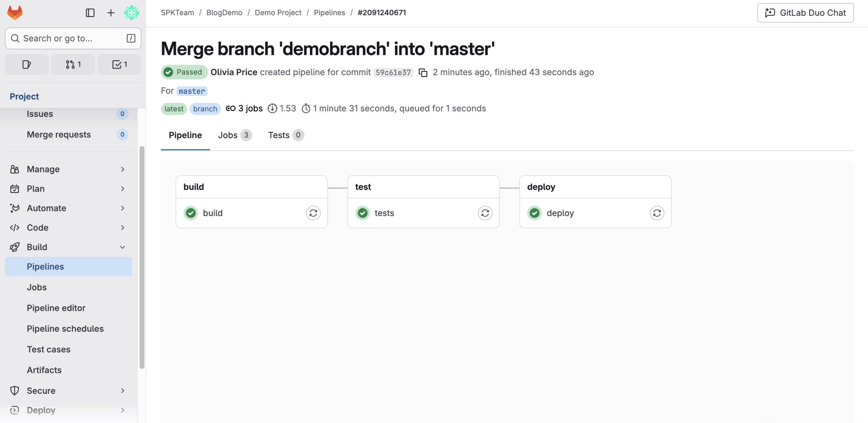Image resolution: width=868 pixels, height=423 pixels.
Task: Open GitLab Duo Chat
Action: (x=805, y=13)
